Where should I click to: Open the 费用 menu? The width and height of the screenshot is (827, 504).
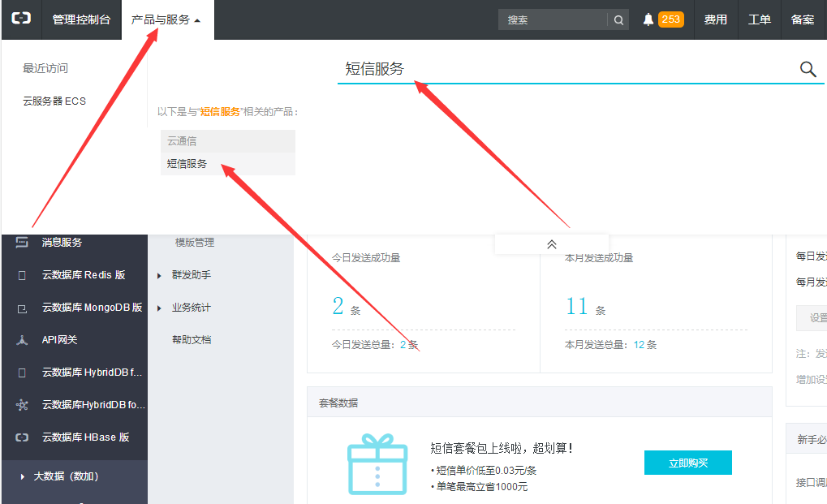tap(715, 20)
